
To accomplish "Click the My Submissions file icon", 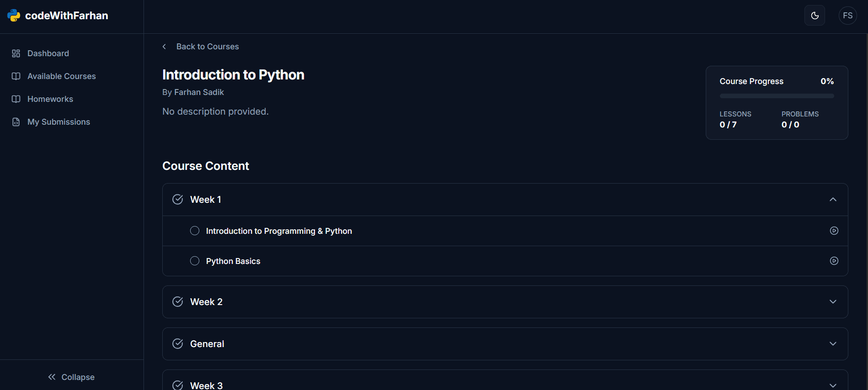I will [16, 122].
